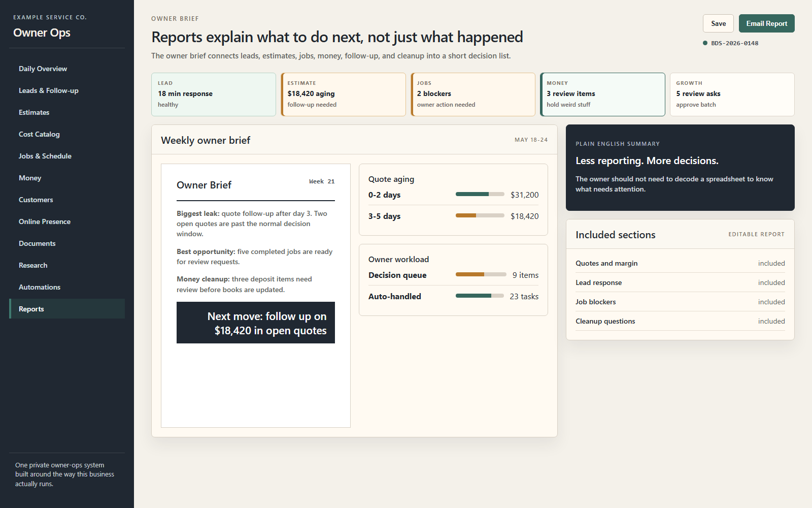This screenshot has height=508, width=812.
Task: Click the 23 tasks count
Action: 524,296
